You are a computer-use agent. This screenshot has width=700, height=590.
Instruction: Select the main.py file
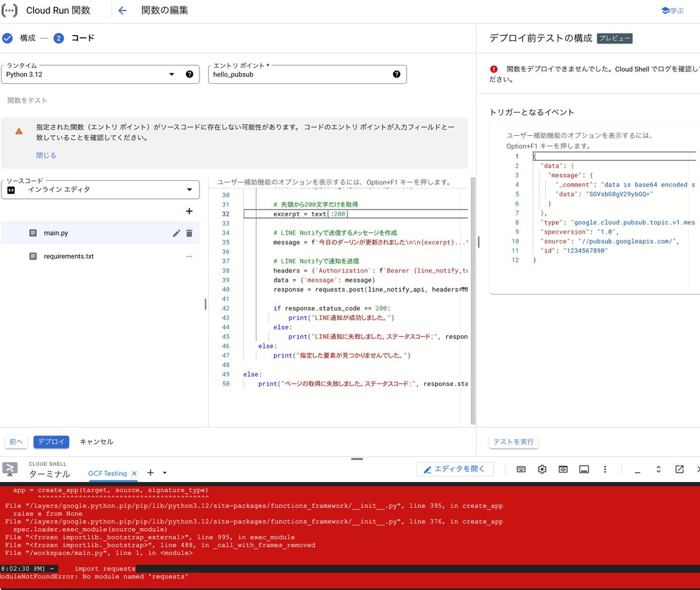56,233
